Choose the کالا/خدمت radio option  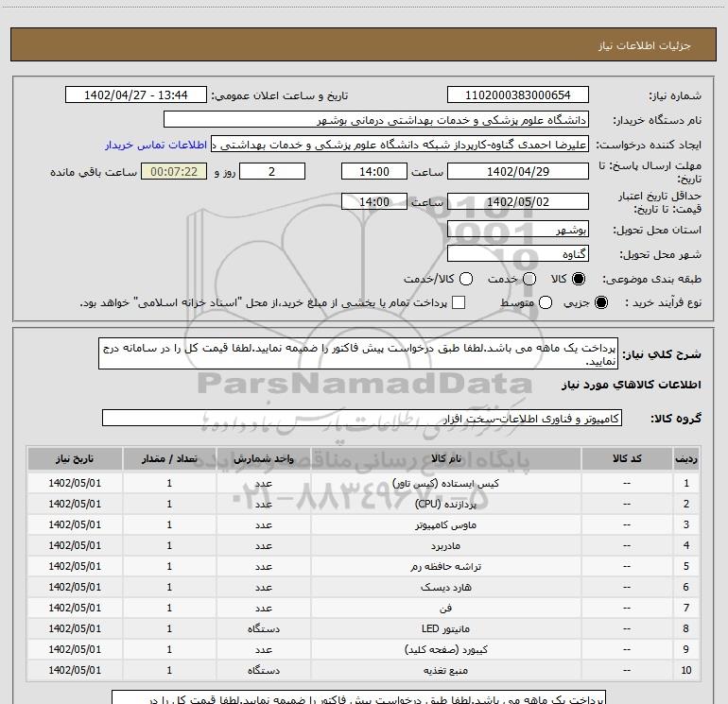point(462,280)
